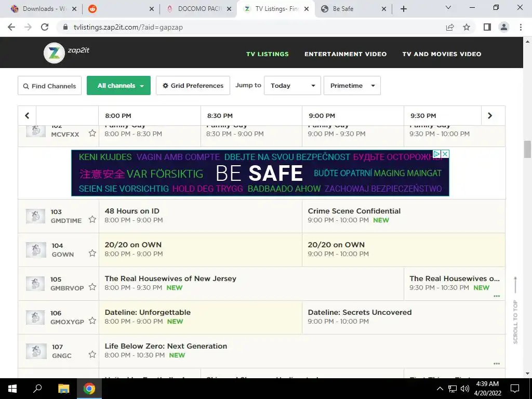Favorite channel 102 MCVFXX with star
Screen dimensions: 532x399
point(92,133)
